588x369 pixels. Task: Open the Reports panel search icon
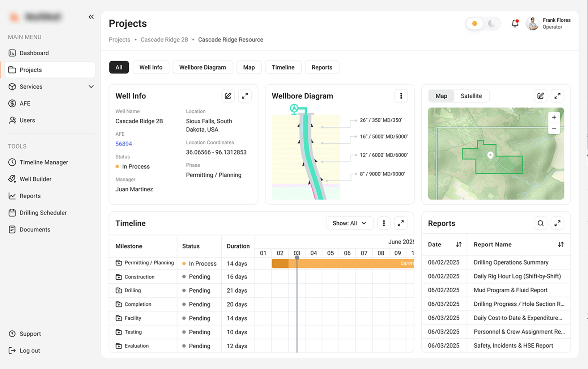[x=540, y=223]
